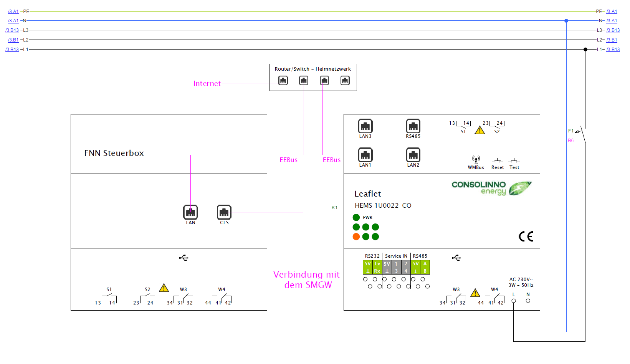Click the WMBus antenna icon
Viewport: 630px width, 364px height.
coord(476,160)
